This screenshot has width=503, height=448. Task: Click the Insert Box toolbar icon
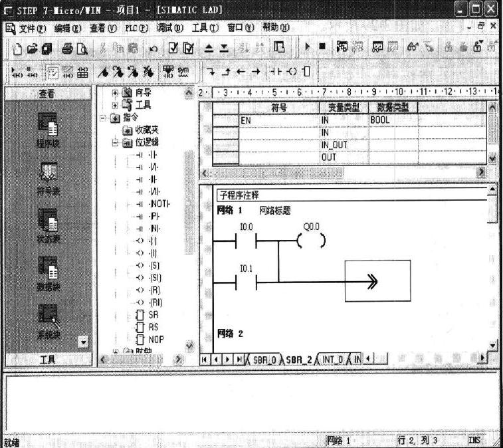307,71
